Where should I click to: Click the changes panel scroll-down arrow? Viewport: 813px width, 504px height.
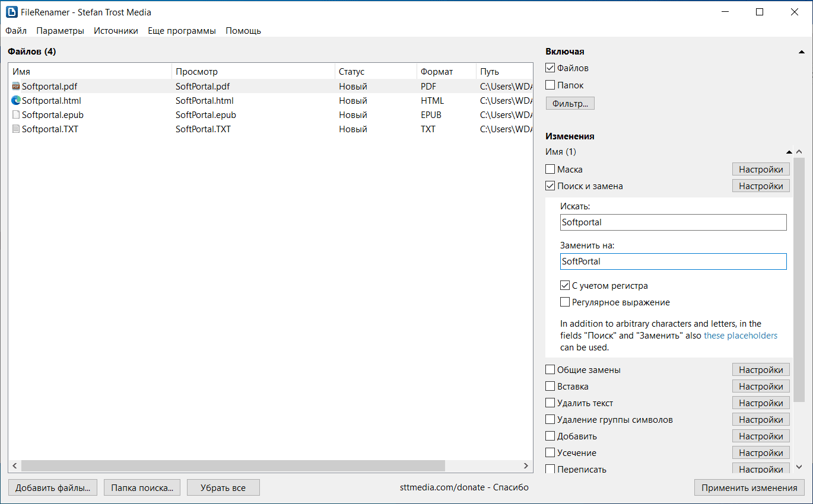799,467
